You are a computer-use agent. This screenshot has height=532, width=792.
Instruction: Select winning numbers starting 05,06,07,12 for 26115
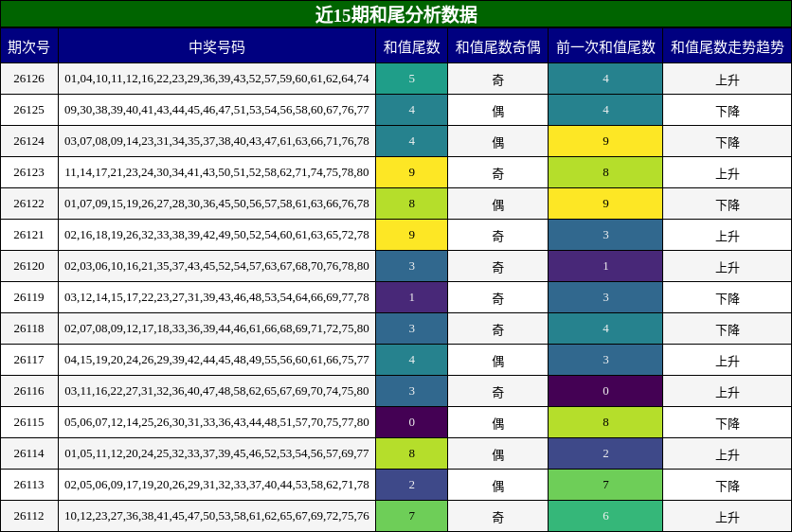point(217,422)
